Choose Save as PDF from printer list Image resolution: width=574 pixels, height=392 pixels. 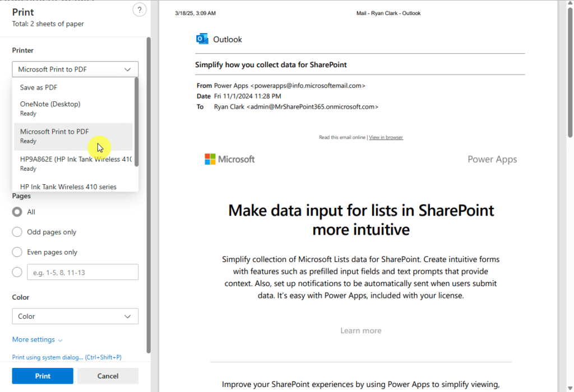[x=73, y=87]
